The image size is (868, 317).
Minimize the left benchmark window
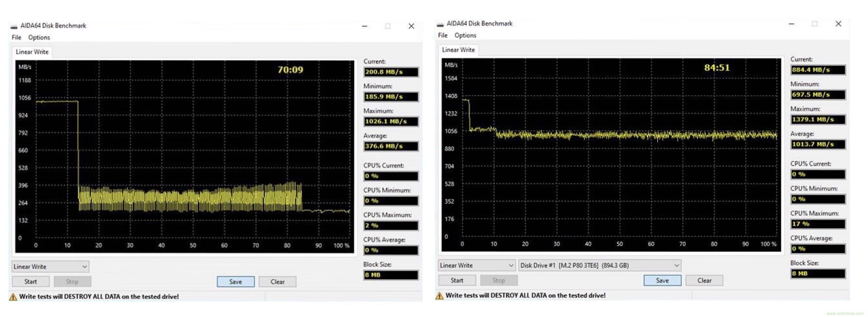(365, 26)
